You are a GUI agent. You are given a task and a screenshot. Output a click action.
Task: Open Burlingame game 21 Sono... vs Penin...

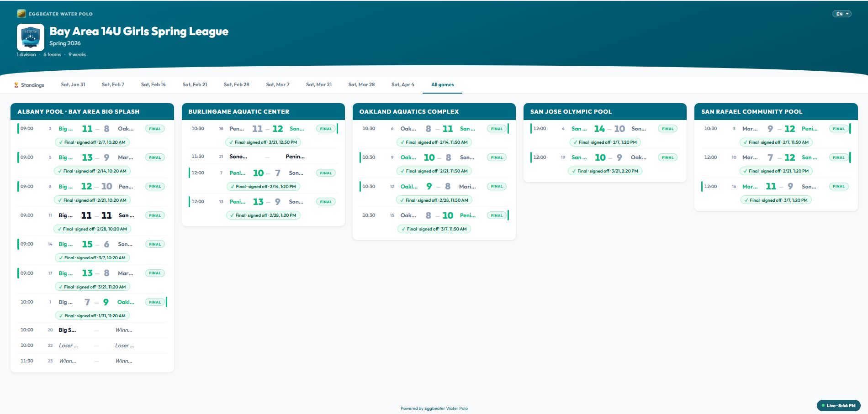pos(263,157)
